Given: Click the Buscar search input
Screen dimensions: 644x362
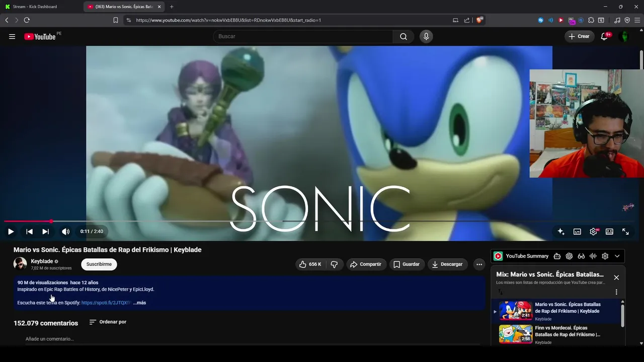Looking at the screenshot, I should 303,36.
